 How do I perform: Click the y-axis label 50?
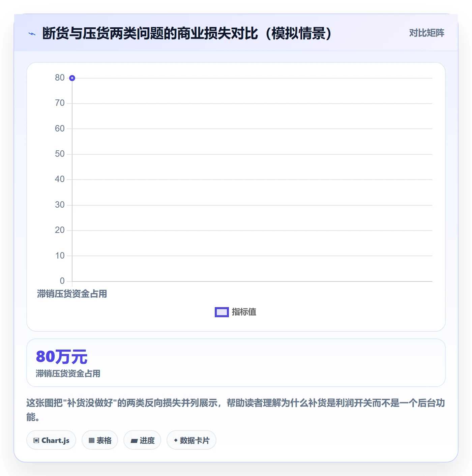(x=60, y=154)
